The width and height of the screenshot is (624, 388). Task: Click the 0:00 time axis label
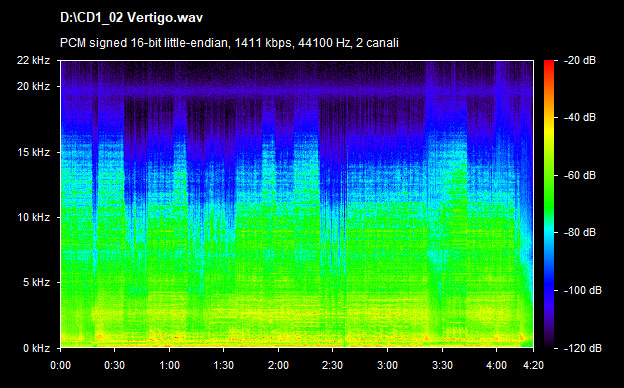pyautogui.click(x=60, y=365)
